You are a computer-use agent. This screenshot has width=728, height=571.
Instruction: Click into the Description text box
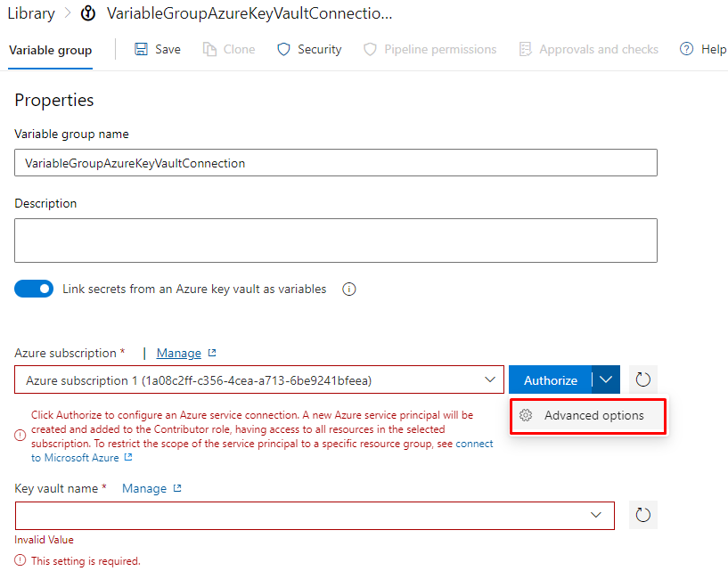[336, 241]
